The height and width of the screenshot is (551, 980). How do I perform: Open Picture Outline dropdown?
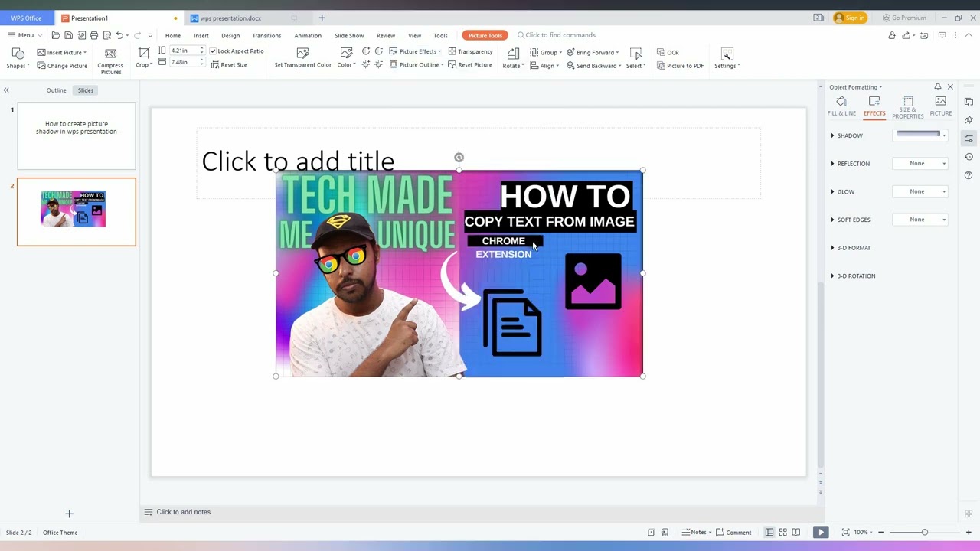416,65
